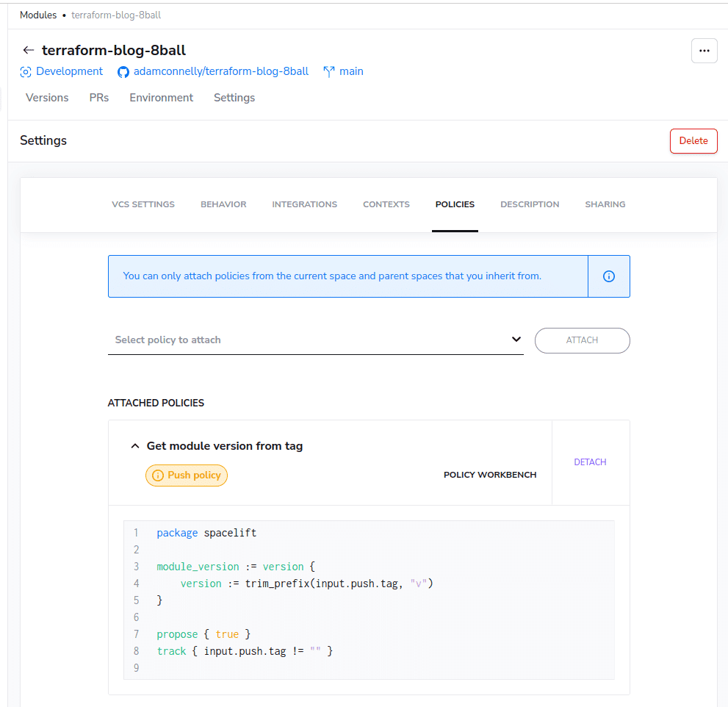Click the 'track { input.push.tag' code line

245,651
